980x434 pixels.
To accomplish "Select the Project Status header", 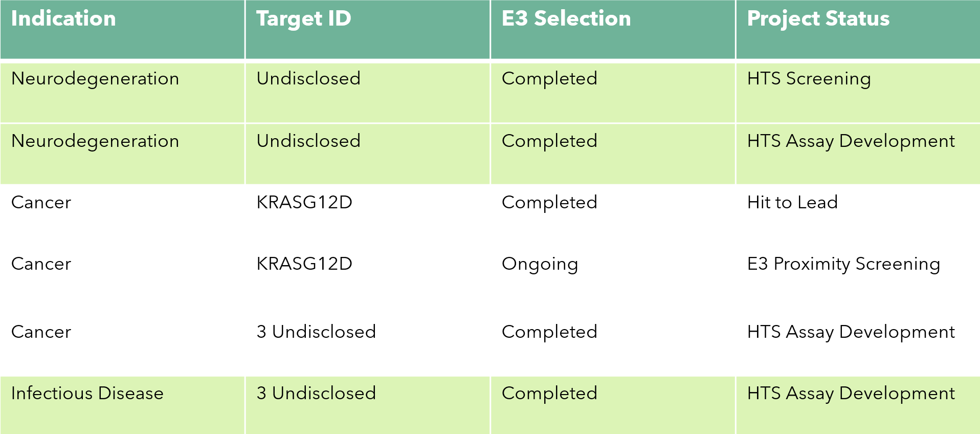I will 818,19.
